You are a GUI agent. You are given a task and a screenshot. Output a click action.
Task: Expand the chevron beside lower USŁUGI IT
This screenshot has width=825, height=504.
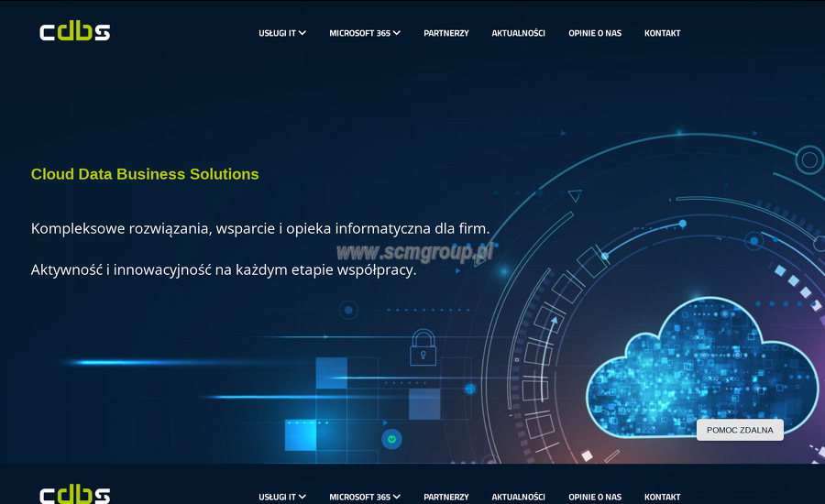click(x=302, y=498)
